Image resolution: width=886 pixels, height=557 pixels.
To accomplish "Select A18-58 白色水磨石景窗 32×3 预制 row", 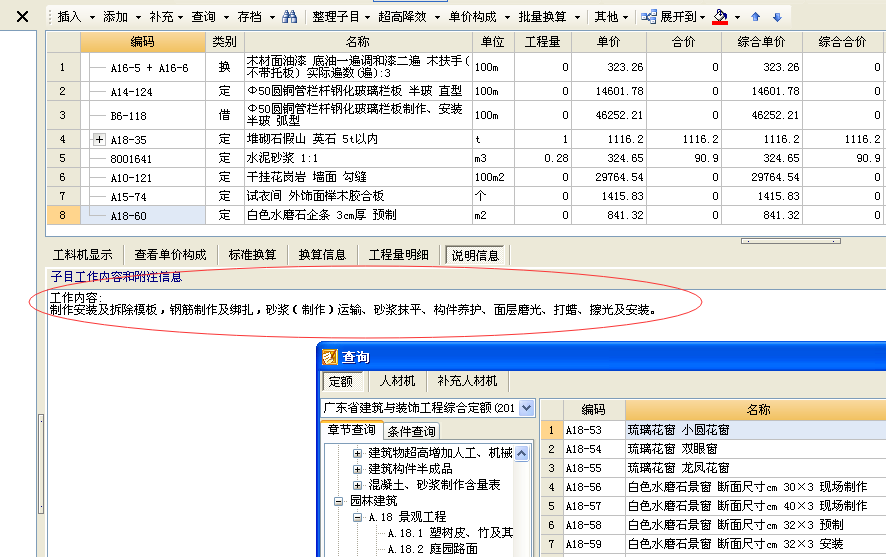I will [x=713, y=525].
